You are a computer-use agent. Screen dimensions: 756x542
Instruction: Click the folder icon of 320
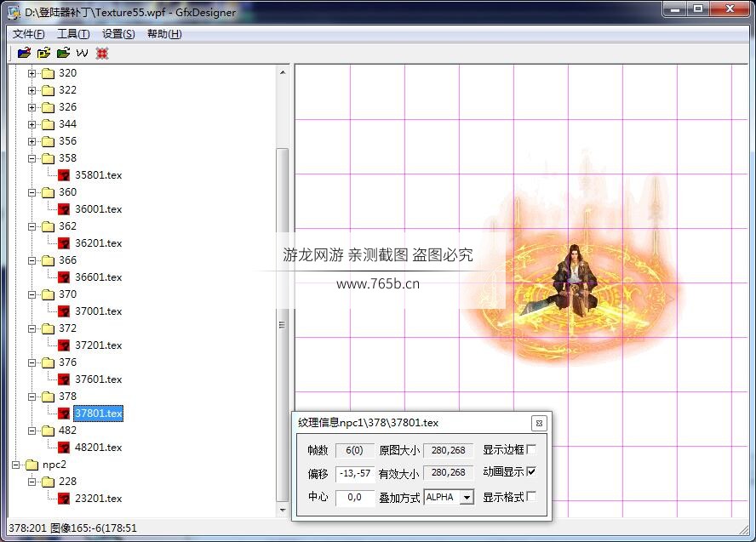click(x=48, y=73)
